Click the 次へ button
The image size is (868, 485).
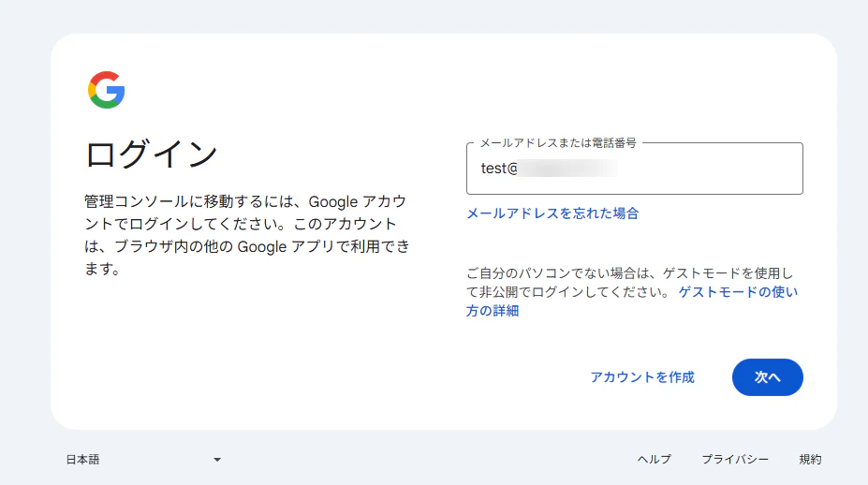coord(767,377)
